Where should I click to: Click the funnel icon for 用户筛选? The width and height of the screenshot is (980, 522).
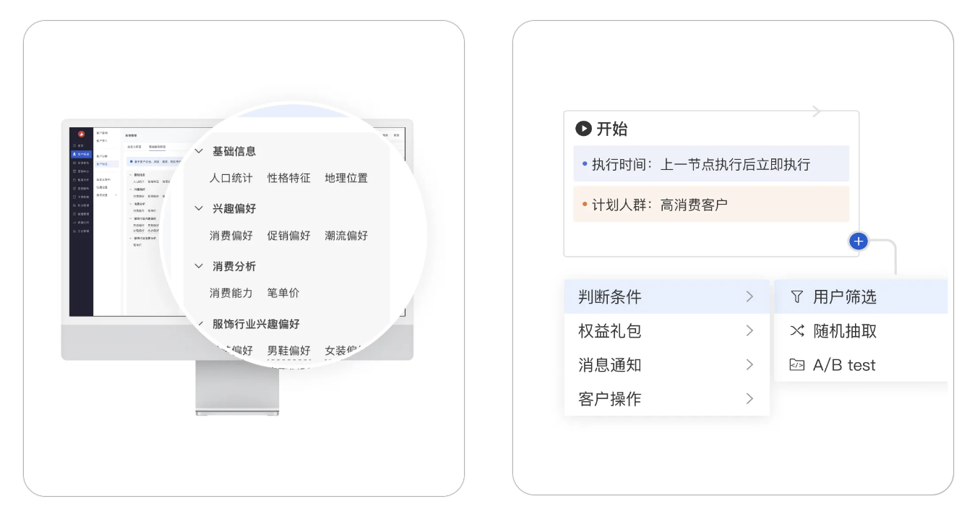click(796, 296)
